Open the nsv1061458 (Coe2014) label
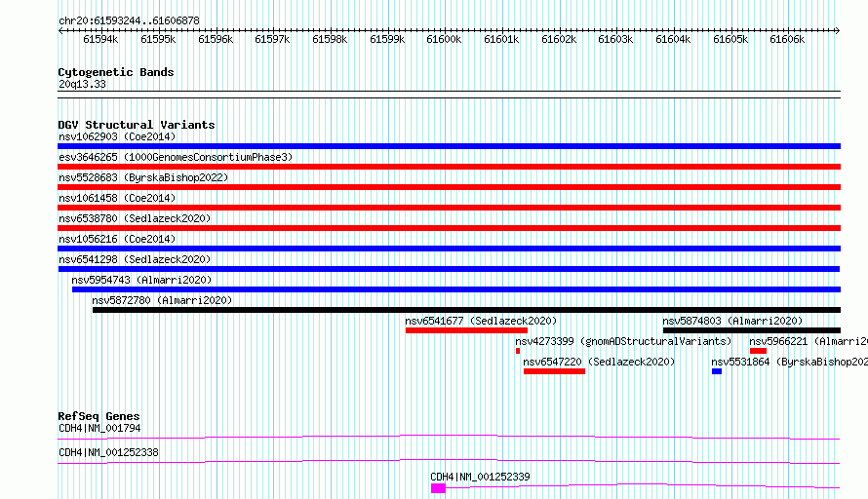 pyautogui.click(x=117, y=198)
